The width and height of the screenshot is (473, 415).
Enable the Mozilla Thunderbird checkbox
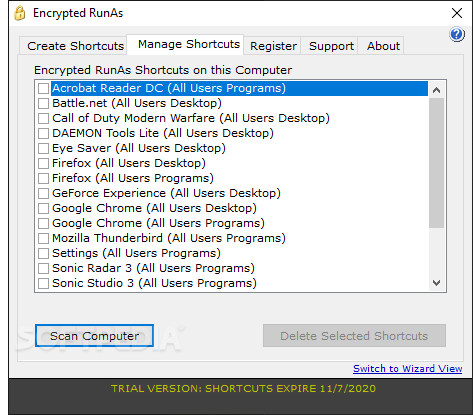click(43, 238)
